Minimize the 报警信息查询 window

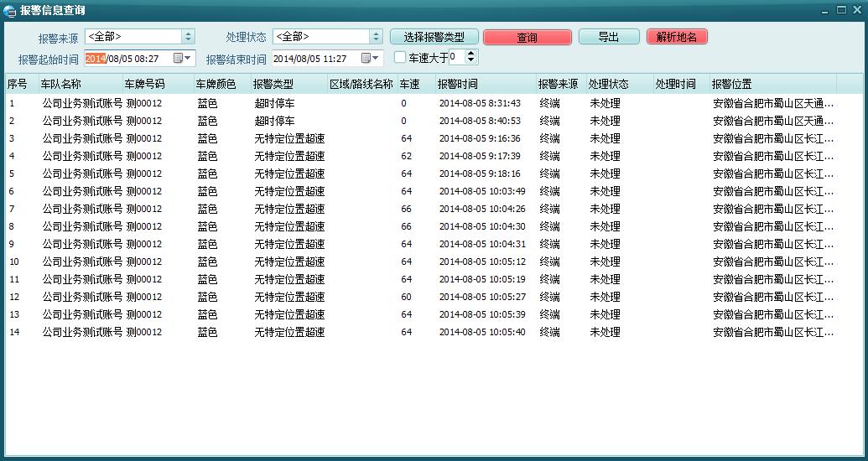pos(823,10)
